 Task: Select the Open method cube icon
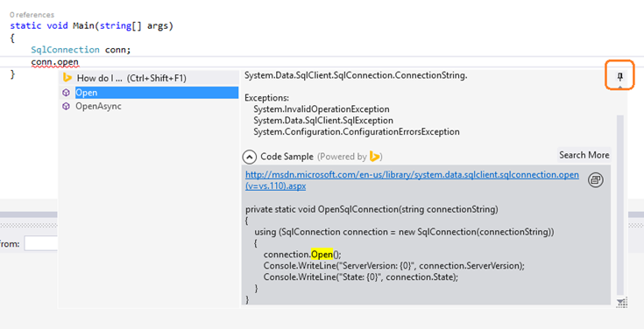coord(66,93)
